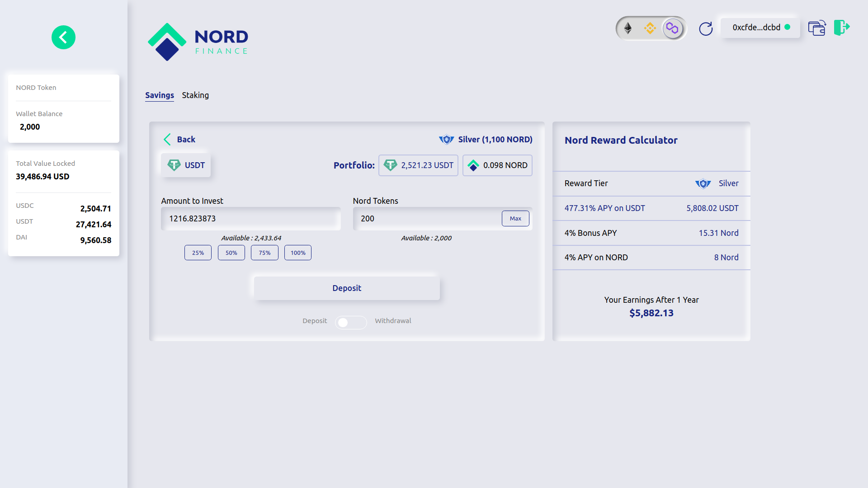Open the wallet icon in header
Image resolution: width=868 pixels, height=488 pixels.
817,28
